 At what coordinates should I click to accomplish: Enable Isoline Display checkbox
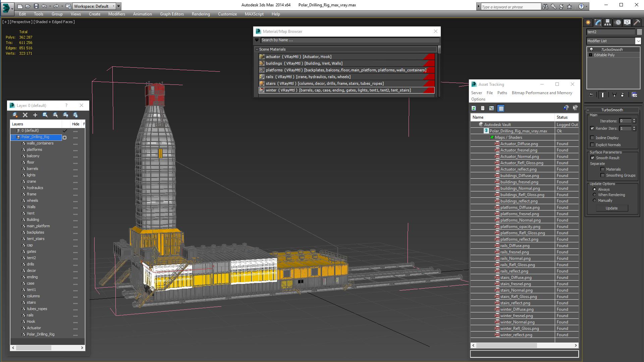point(592,138)
